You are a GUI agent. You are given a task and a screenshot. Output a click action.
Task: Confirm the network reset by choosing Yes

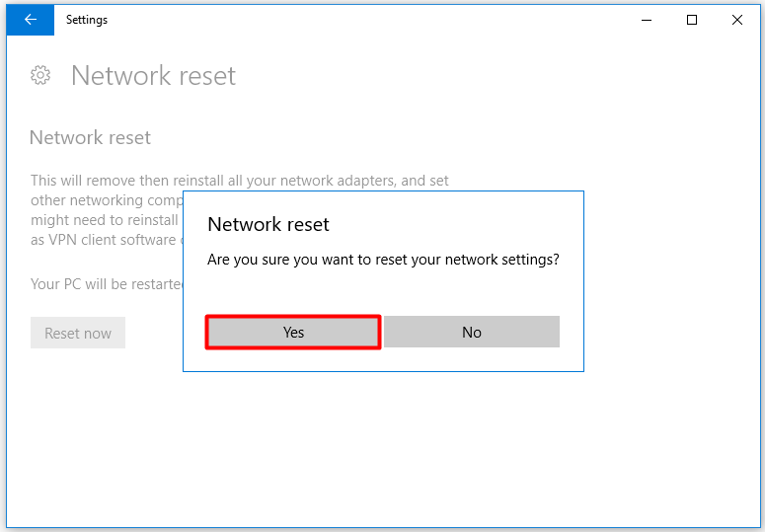click(x=293, y=332)
